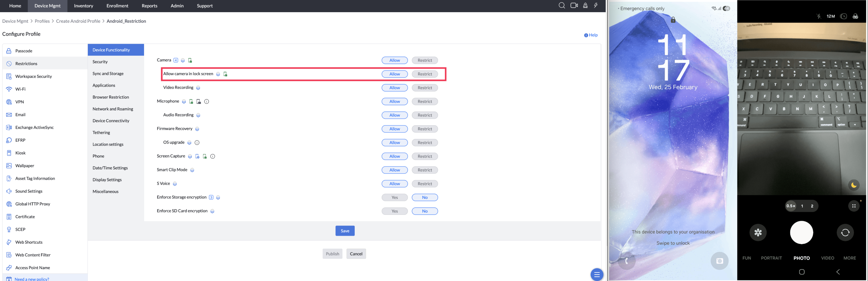Restrict Smart Clip Mode

pos(425,170)
